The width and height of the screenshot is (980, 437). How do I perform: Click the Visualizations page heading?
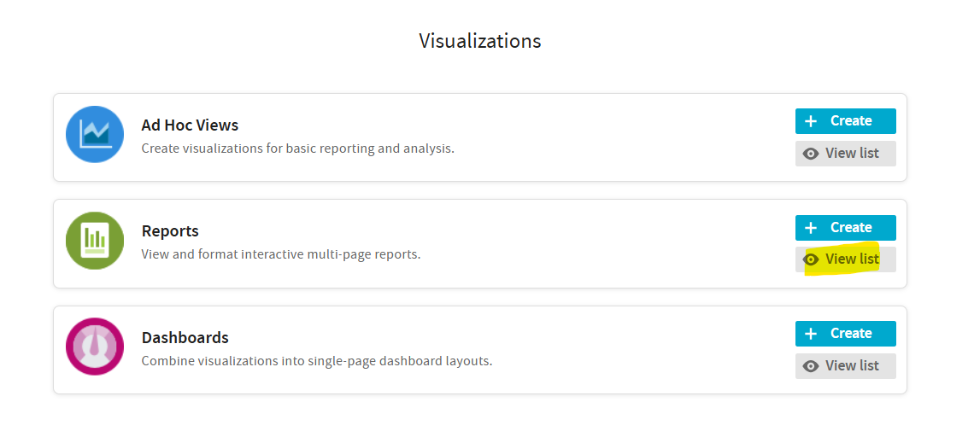479,41
